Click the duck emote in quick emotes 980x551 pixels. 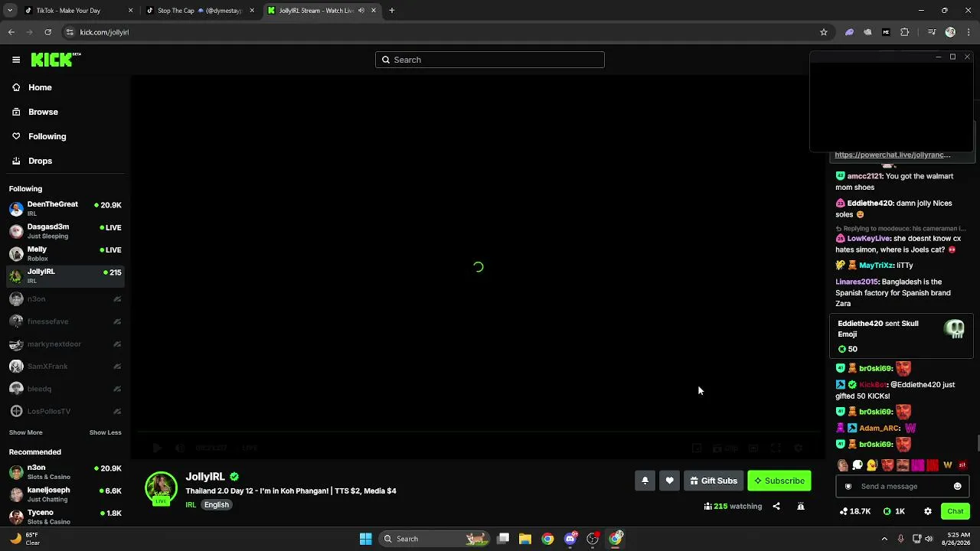click(872, 465)
